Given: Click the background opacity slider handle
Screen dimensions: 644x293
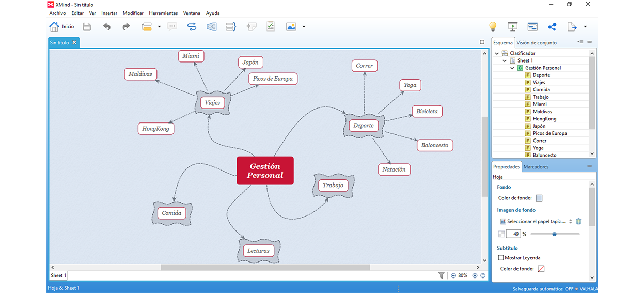Looking at the screenshot, I should [554, 234].
